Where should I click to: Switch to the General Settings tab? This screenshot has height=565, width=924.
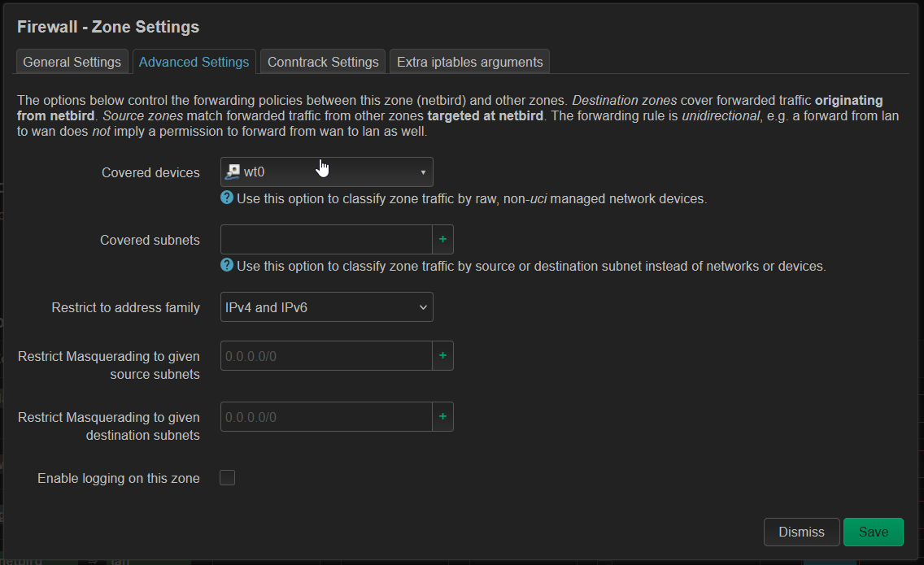(72, 62)
